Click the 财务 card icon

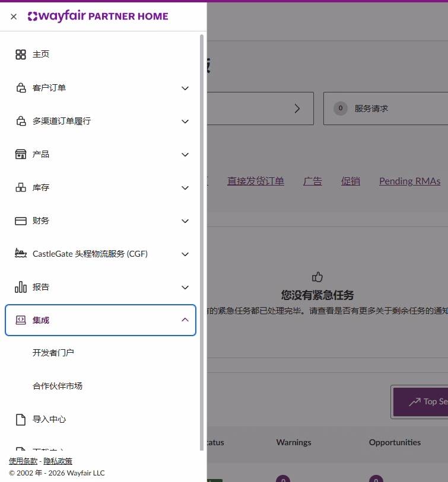[21, 221]
